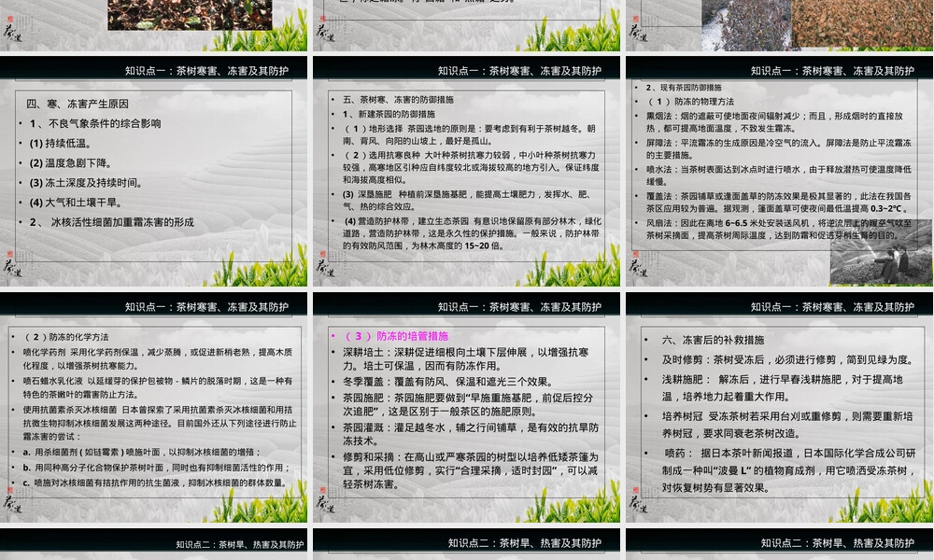Select bullet (1) 持续低温。
This screenshot has width=934, height=560.
[x=60, y=144]
